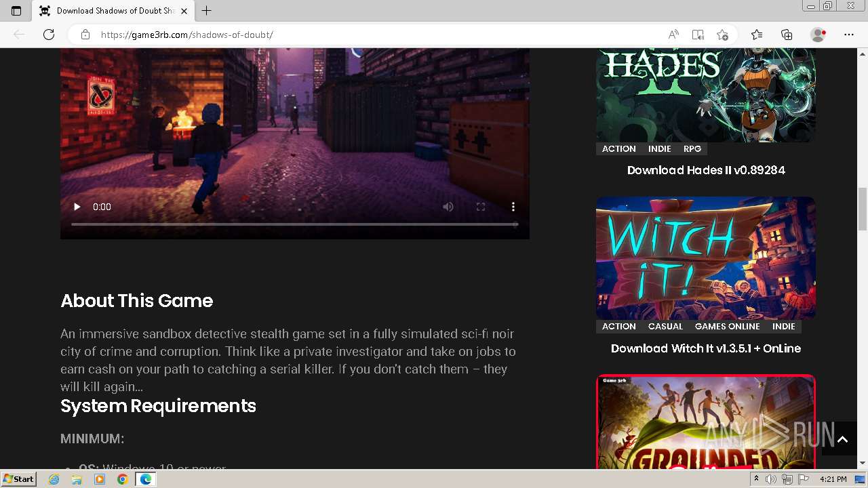Open Download Witch It v1.3.5.1 link

706,348
